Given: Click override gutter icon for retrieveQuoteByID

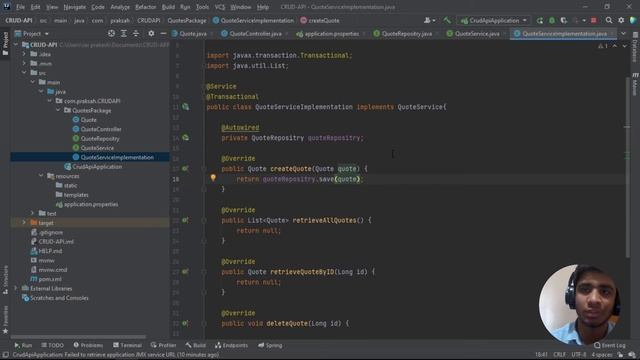Looking at the screenshot, I should coord(185,271).
